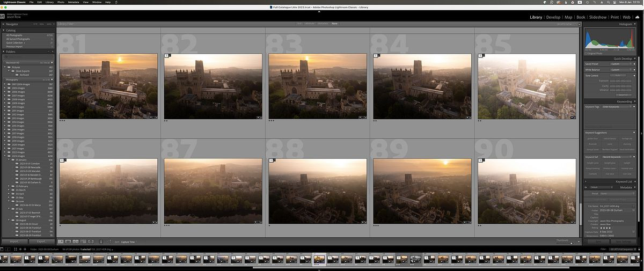Switch to Grid view in the toolbar
The image size is (644, 271).
(x=61, y=242)
